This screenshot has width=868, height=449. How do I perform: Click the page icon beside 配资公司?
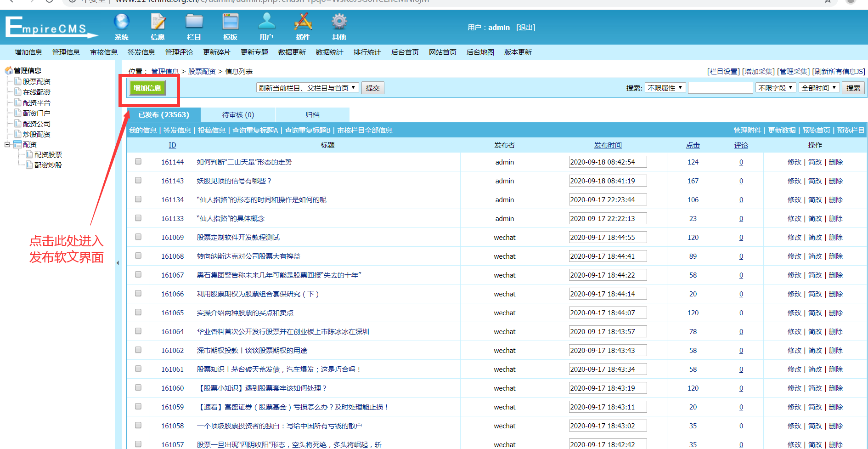click(x=18, y=124)
